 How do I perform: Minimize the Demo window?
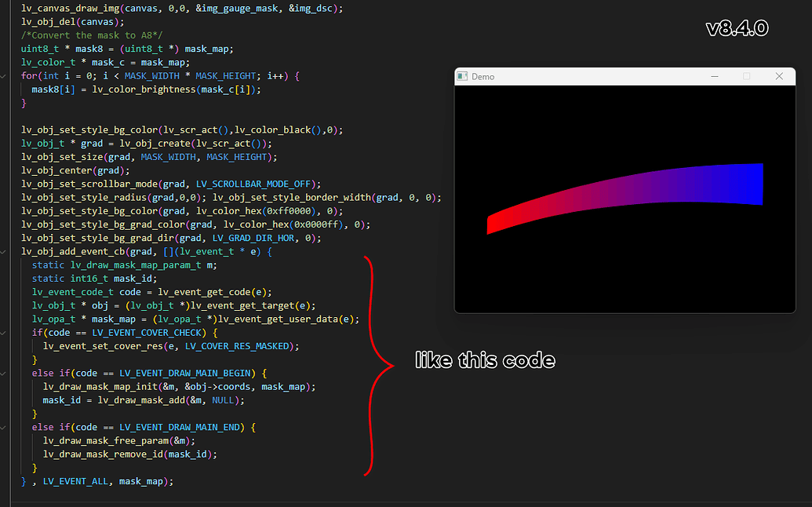[x=714, y=77]
